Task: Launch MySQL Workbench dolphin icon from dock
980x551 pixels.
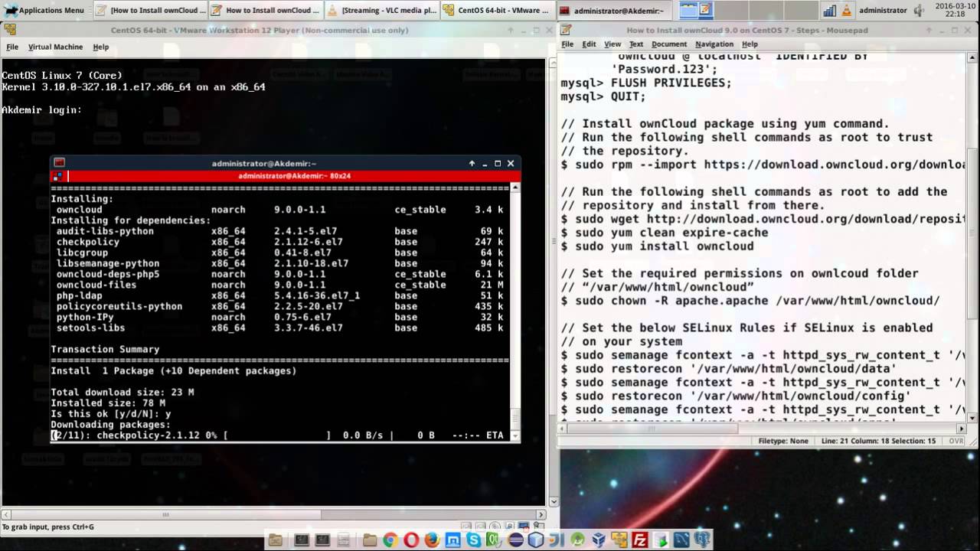Action: [x=681, y=540]
